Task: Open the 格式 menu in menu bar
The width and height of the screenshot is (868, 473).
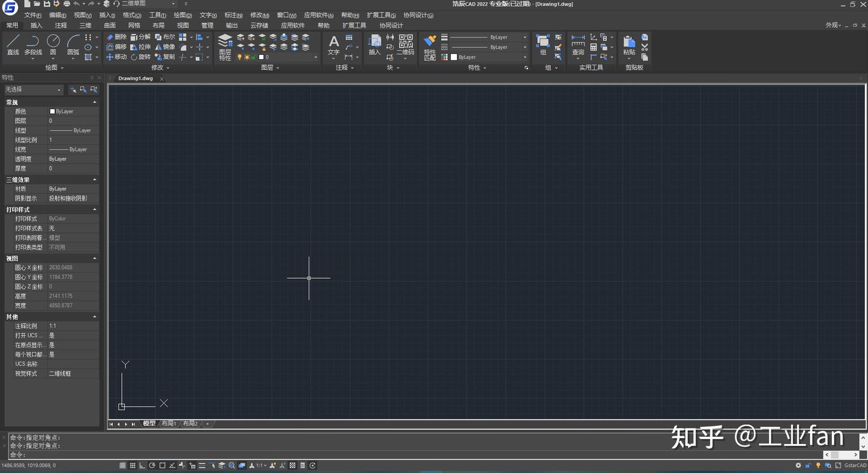Action: click(x=131, y=15)
